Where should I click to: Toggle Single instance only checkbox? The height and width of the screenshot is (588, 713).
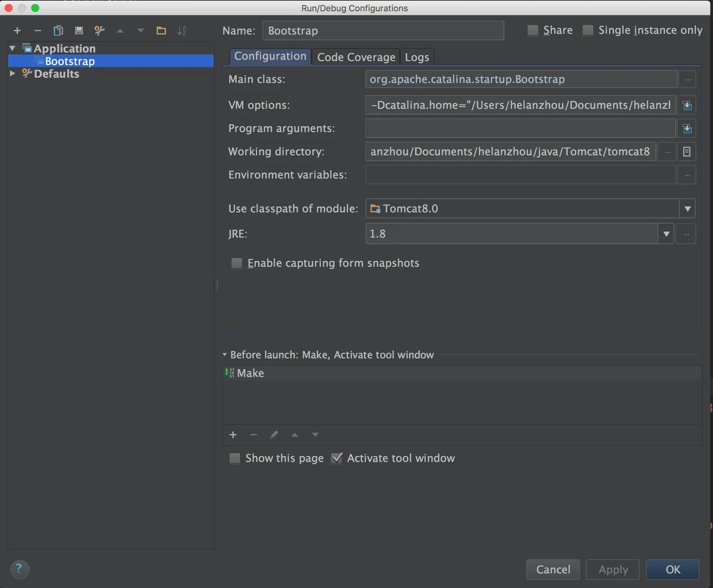tap(588, 31)
